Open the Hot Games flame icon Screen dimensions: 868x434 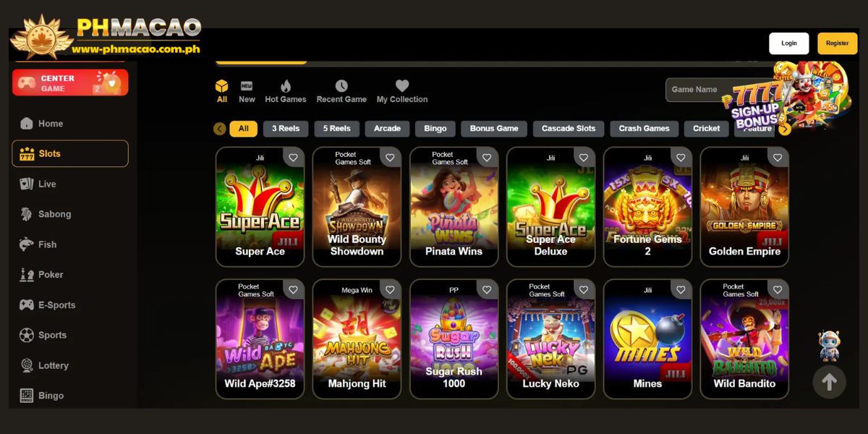286,86
